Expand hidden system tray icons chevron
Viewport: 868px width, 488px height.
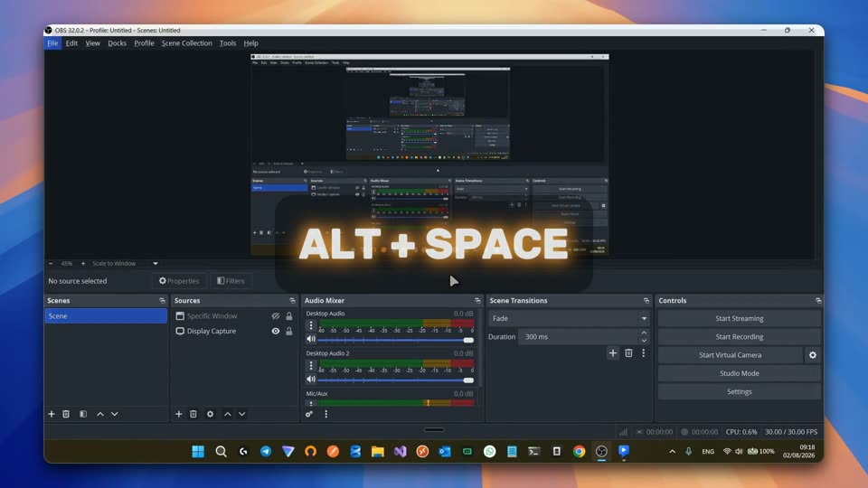pyautogui.click(x=672, y=452)
